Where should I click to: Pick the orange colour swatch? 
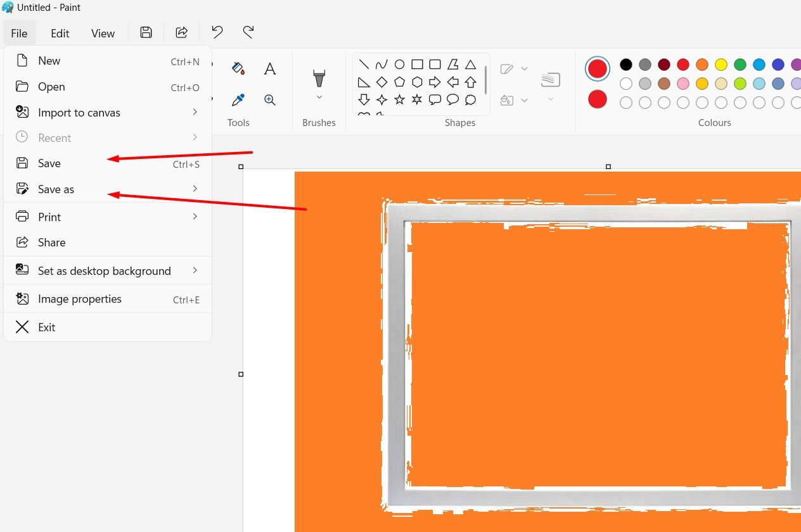(702, 64)
